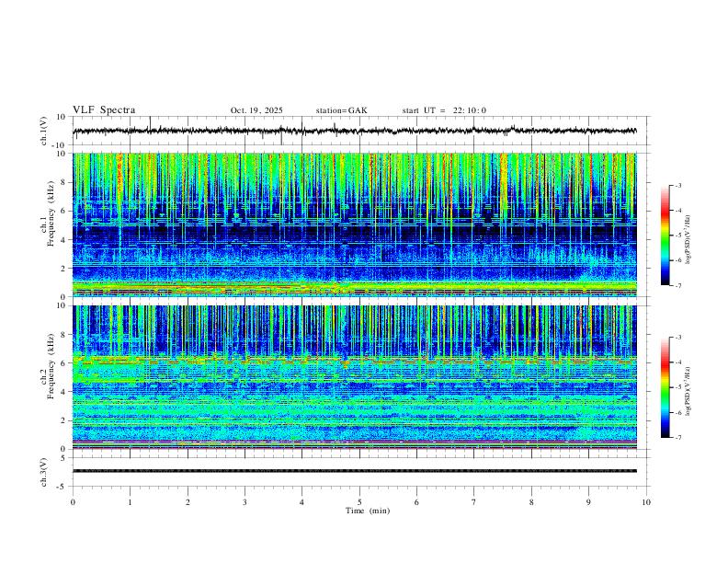This screenshot has width=728, height=563.
Task: Click the time axis tick label "0"
Action: click(73, 502)
